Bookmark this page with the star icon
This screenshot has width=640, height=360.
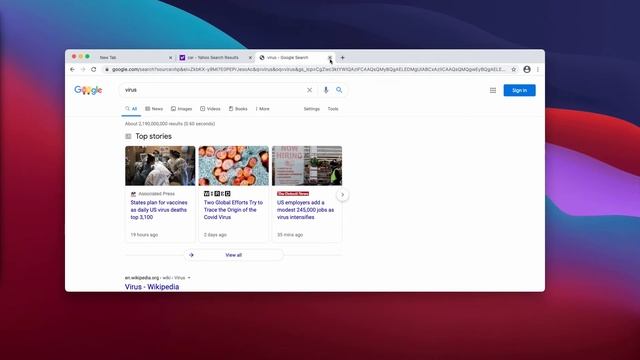point(514,69)
